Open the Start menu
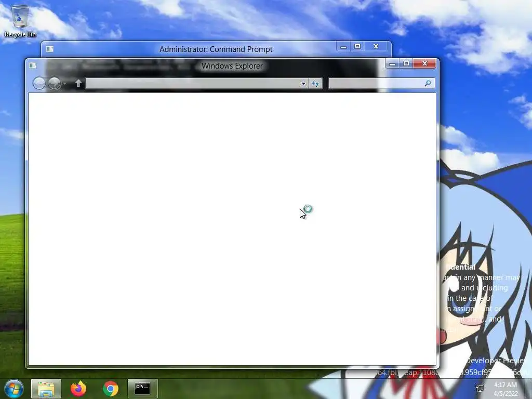Viewport: 532px width, 399px height. coord(14,389)
